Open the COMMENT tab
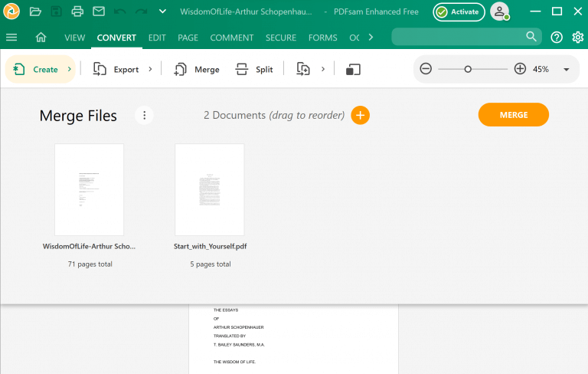The width and height of the screenshot is (588, 374). (232, 38)
